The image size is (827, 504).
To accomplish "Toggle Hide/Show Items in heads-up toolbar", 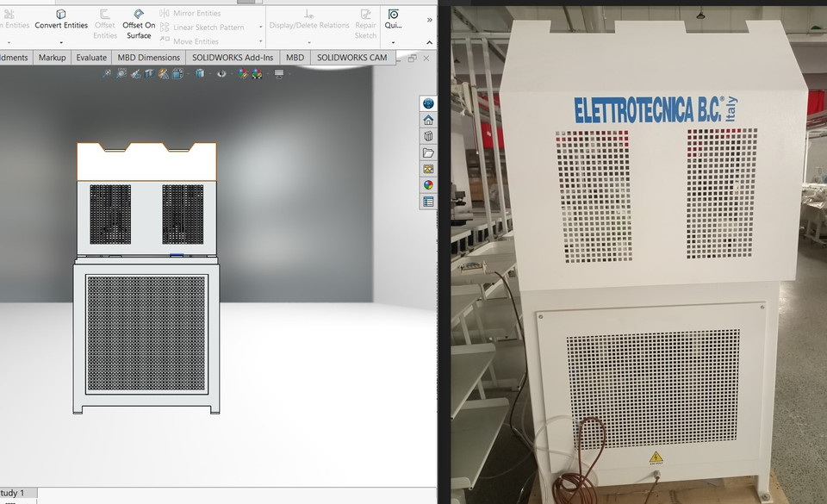I will 221,74.
